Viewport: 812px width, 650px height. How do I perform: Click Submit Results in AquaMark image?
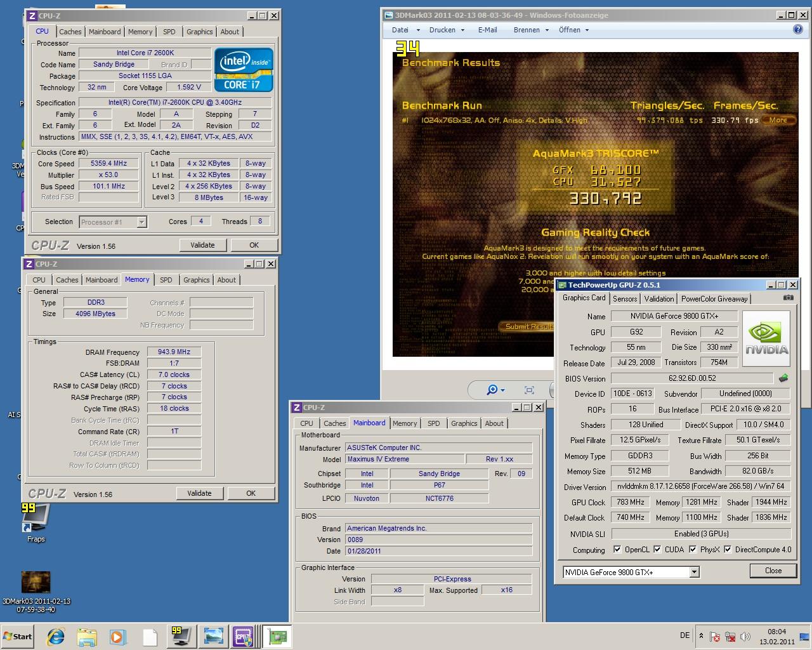pos(527,326)
